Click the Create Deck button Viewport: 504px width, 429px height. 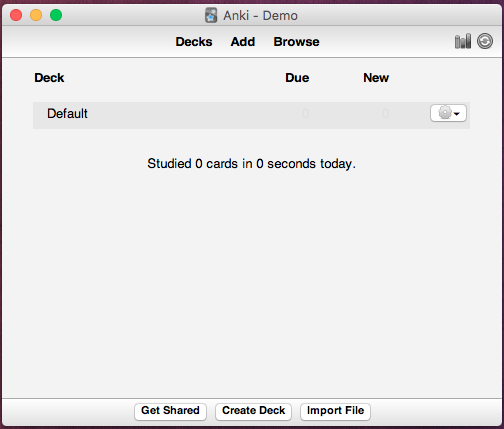(253, 411)
